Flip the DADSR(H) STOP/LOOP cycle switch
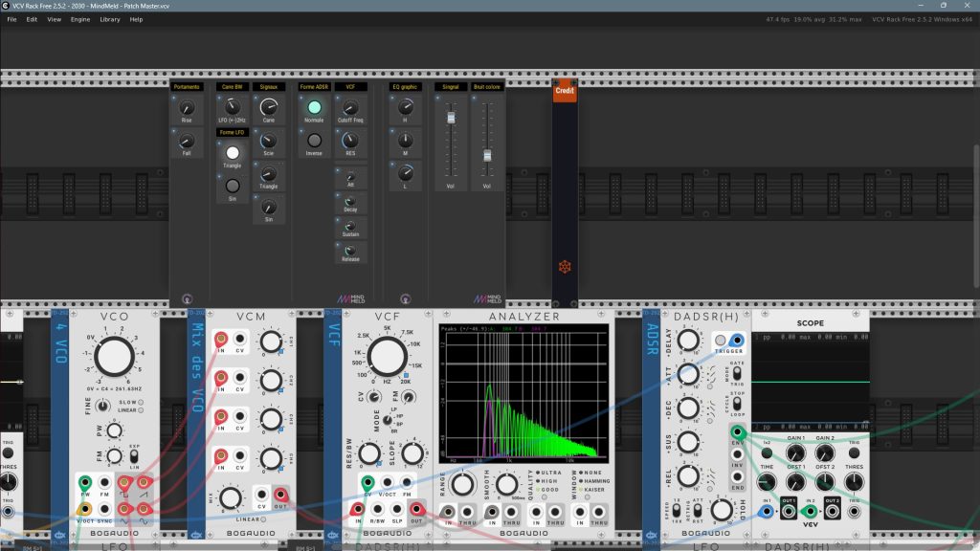980x551 pixels. (738, 403)
